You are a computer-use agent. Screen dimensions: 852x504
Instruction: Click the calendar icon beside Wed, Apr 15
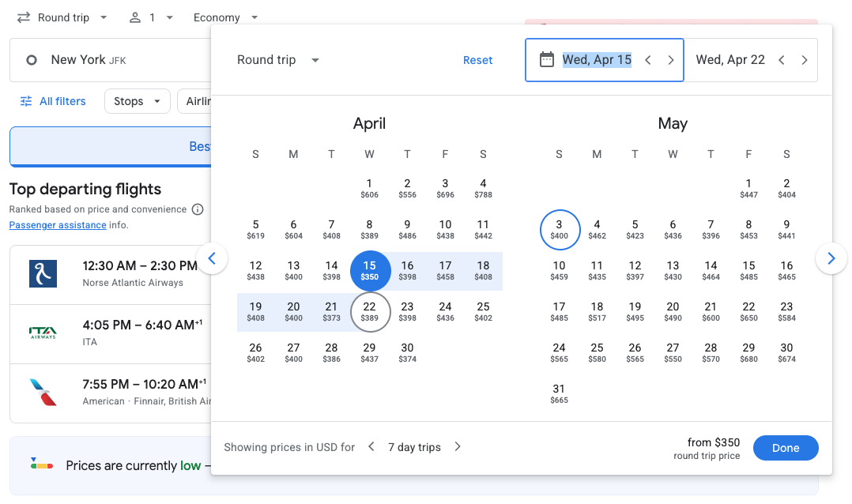click(547, 59)
